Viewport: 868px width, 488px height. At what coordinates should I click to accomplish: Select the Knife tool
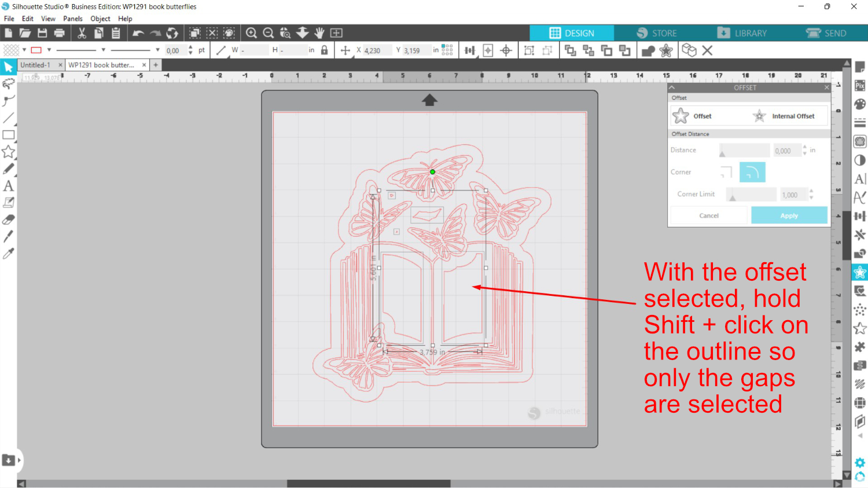[x=8, y=236]
